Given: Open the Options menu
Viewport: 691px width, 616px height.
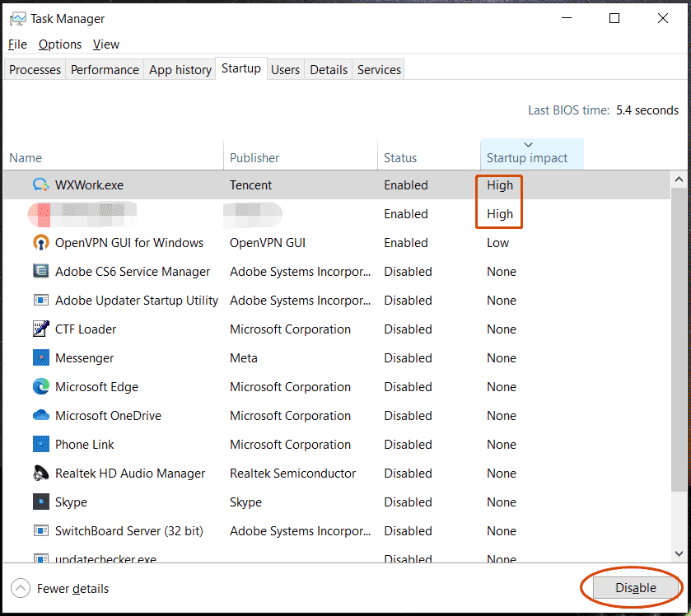Looking at the screenshot, I should tap(60, 44).
